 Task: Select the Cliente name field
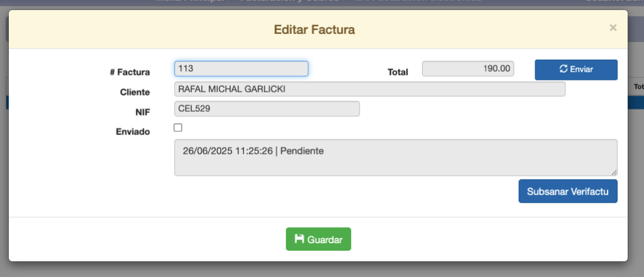369,89
